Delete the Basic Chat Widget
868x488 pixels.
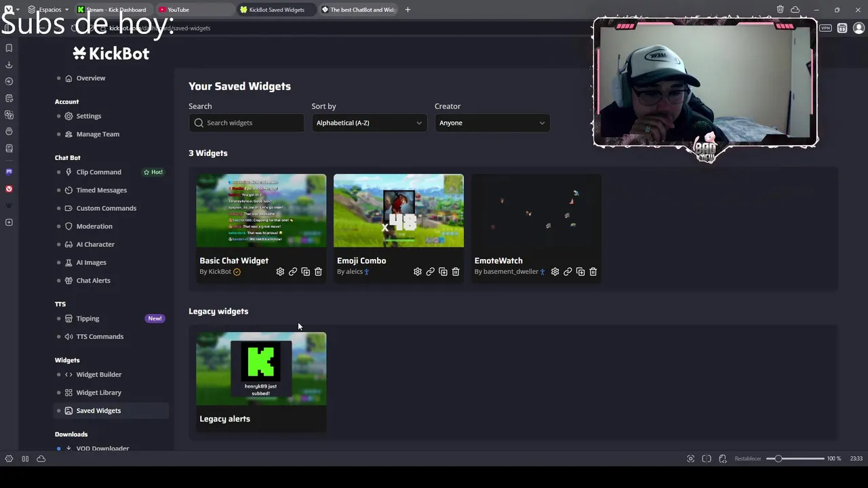click(318, 272)
